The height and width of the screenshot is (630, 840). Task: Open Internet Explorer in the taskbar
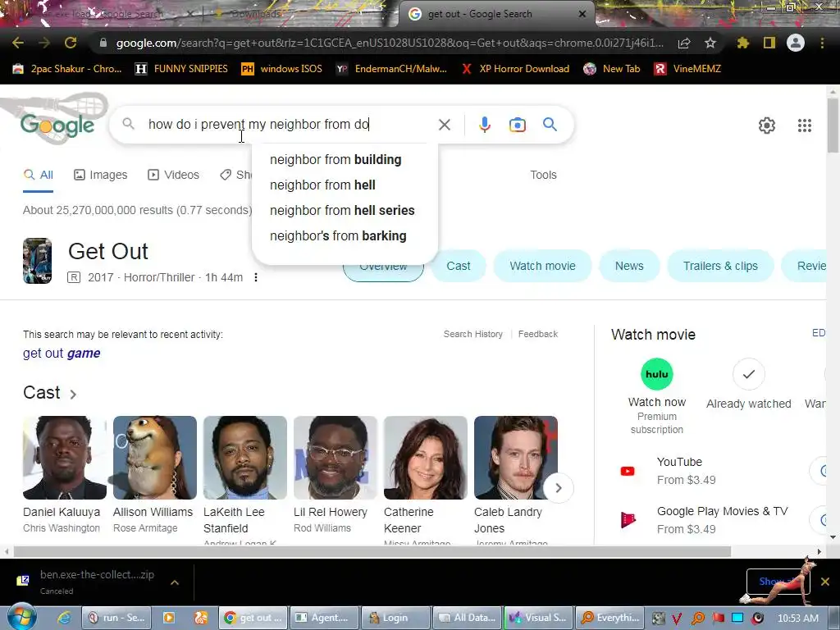(x=64, y=618)
